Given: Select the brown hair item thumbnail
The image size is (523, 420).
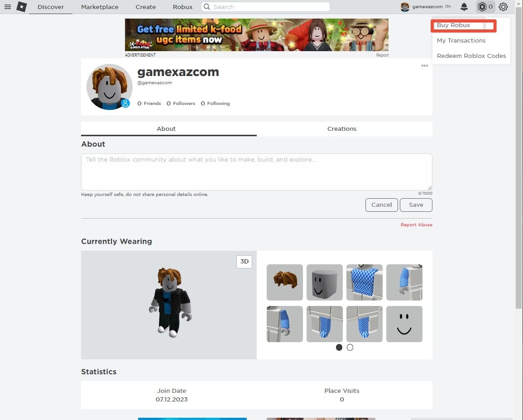Looking at the screenshot, I should (x=285, y=282).
